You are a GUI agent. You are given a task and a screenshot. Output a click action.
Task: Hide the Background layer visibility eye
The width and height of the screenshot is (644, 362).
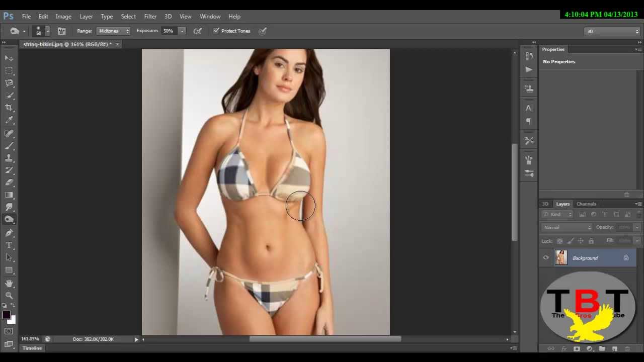coord(546,258)
